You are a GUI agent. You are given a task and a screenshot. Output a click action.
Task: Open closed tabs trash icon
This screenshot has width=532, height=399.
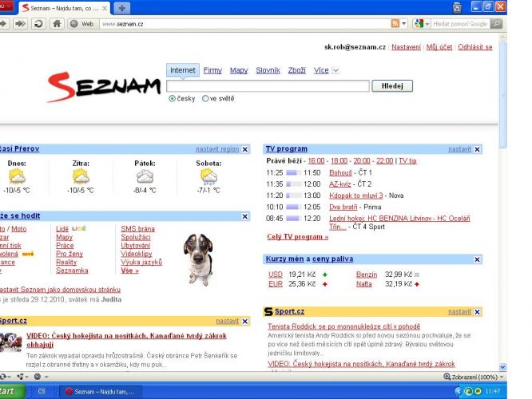click(457, 7)
